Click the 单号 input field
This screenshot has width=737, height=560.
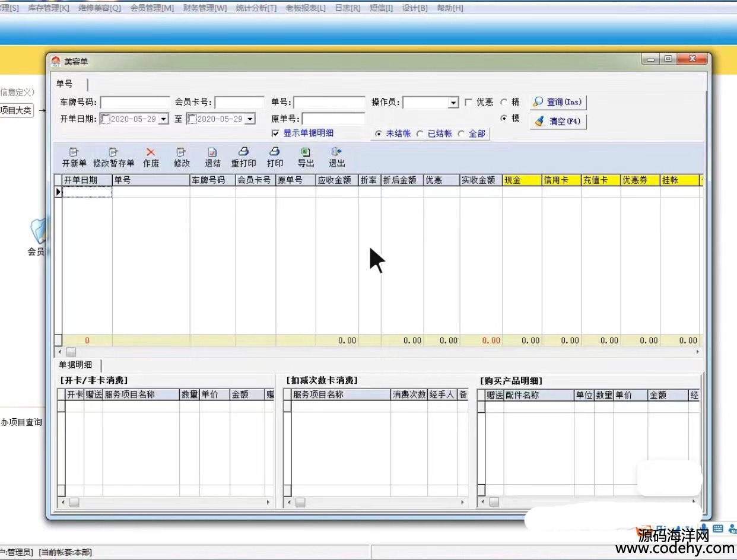pyautogui.click(x=329, y=103)
